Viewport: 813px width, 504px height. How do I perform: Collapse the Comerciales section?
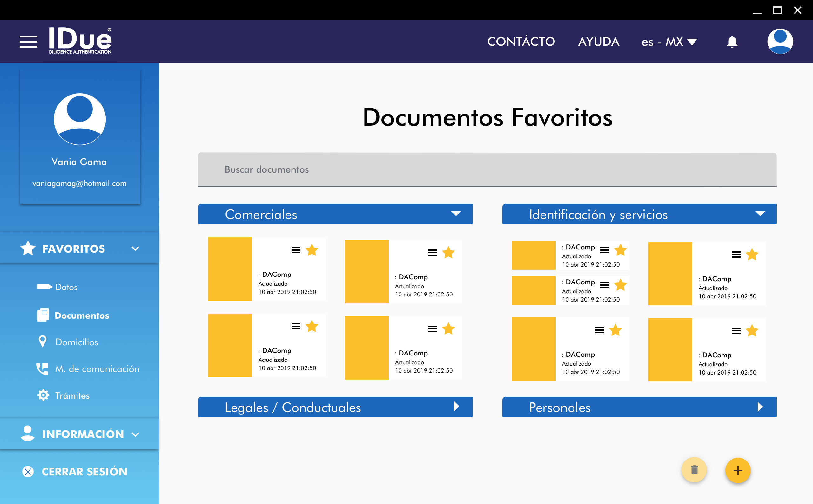[x=455, y=214]
